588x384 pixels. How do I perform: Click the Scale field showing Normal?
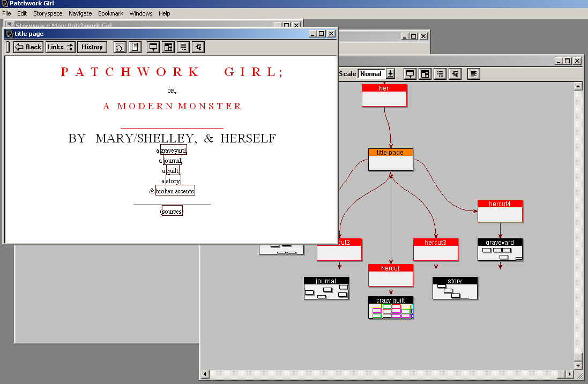371,74
